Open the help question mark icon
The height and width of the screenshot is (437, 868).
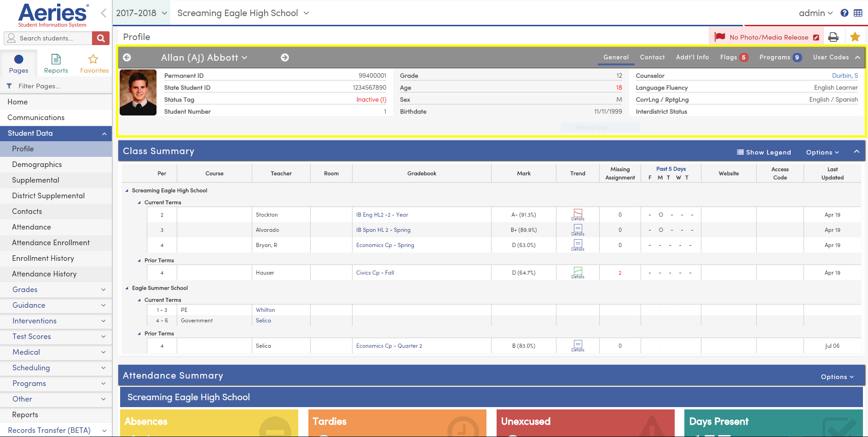click(x=845, y=13)
